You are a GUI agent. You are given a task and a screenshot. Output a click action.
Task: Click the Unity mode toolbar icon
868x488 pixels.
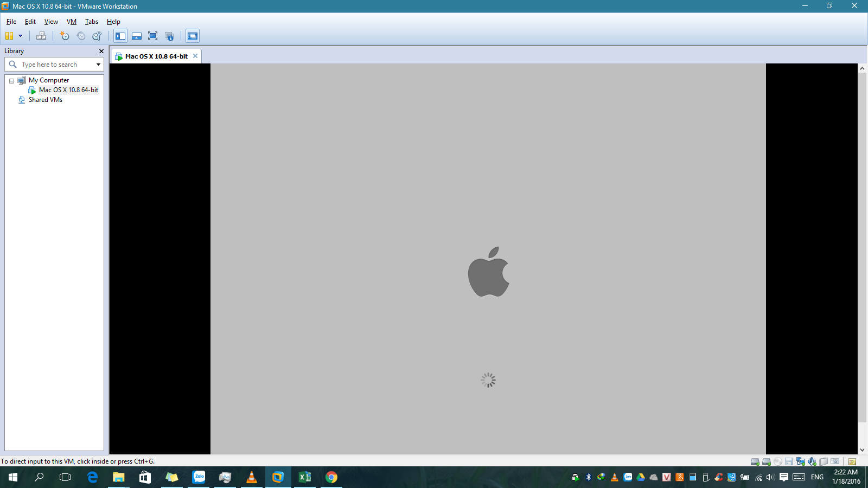(x=169, y=36)
